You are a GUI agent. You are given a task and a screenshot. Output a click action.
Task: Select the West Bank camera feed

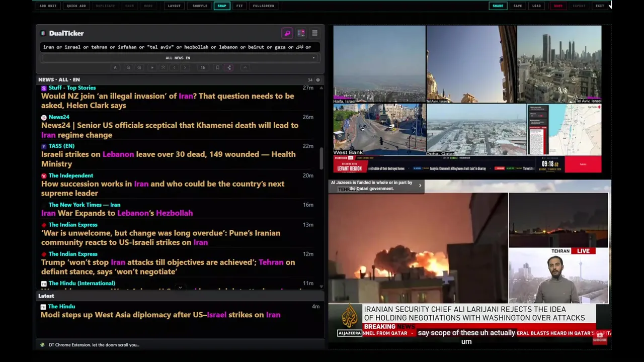(379, 130)
